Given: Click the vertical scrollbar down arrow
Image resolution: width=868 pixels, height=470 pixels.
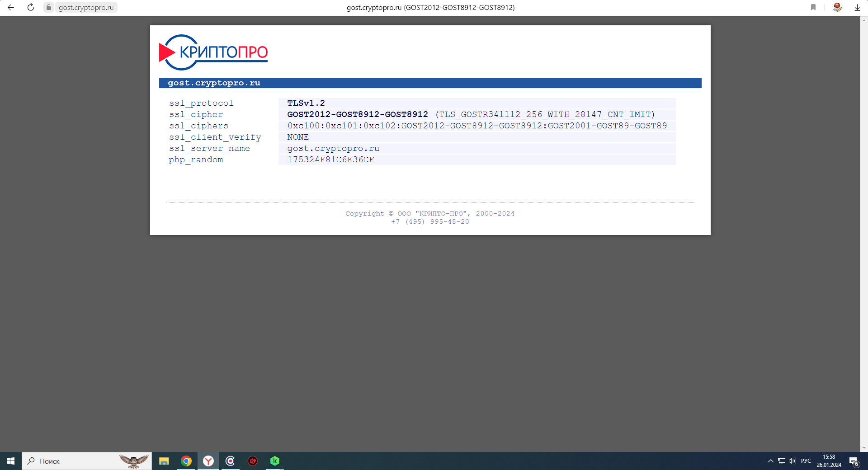Looking at the screenshot, I should coord(864,448).
